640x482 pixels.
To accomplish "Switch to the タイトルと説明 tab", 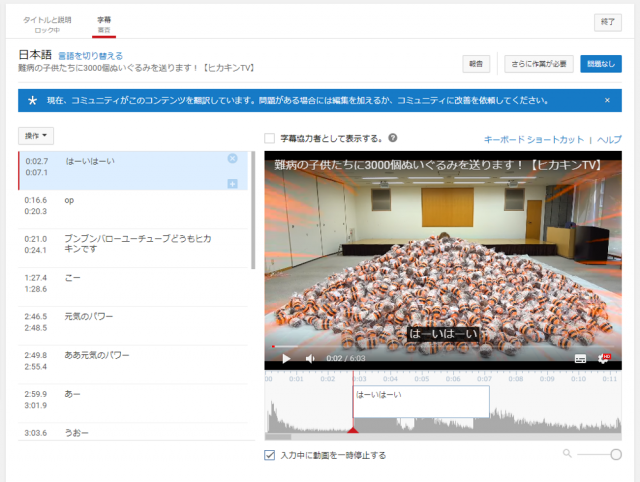I will [x=47, y=24].
